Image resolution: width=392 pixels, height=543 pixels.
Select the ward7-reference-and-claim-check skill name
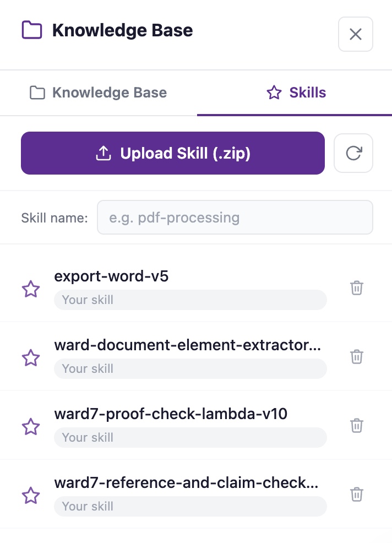[186, 483]
